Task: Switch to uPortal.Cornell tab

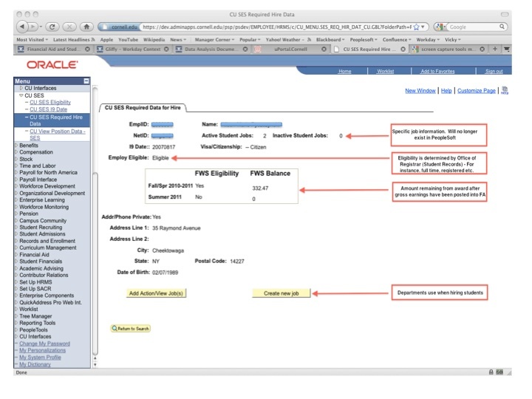Action: coord(290,50)
